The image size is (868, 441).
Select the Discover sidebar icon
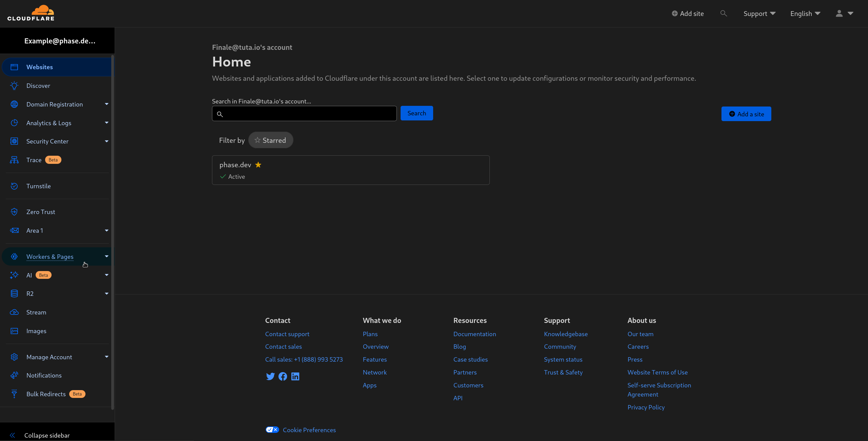click(x=14, y=85)
